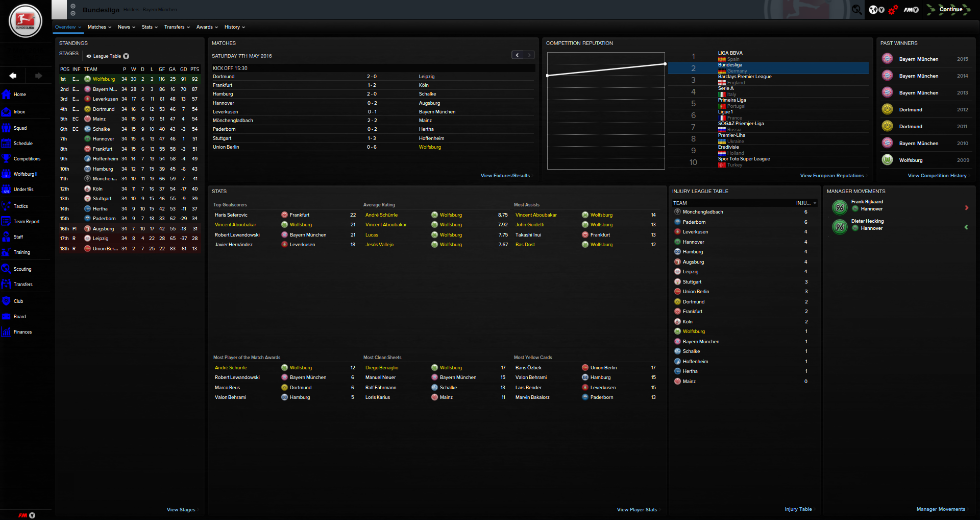980x520 pixels.
Task: Open Diego Benaglio clean sheets entry
Action: click(382, 368)
